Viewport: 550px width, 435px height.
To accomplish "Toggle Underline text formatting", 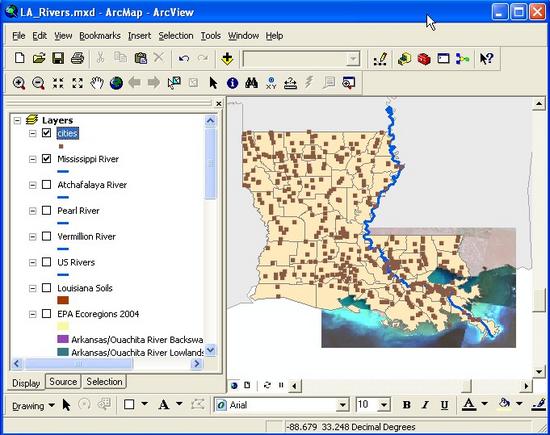I will click(x=444, y=405).
